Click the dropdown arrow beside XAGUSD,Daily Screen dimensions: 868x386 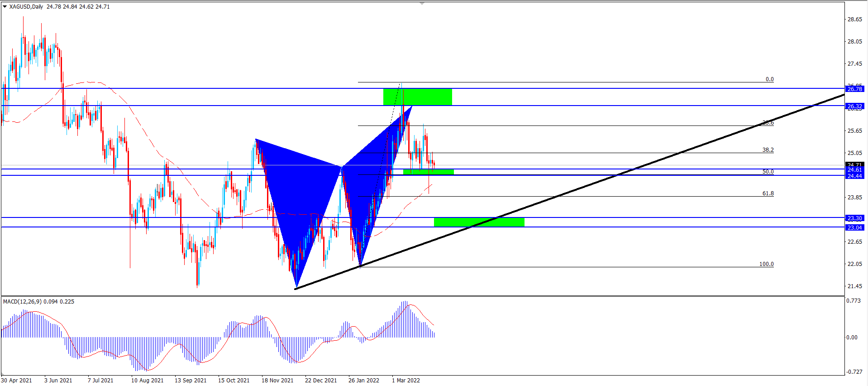(5, 7)
